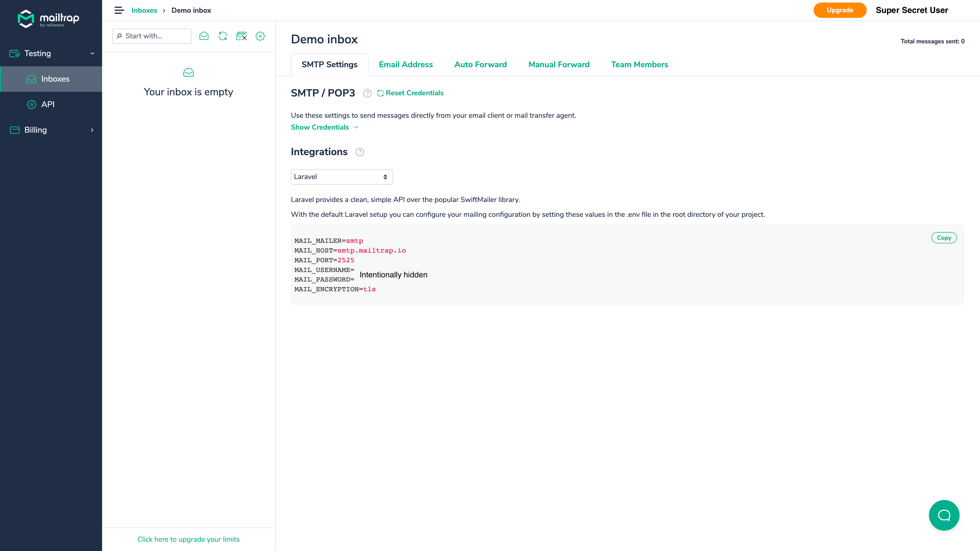Click the MAIL_MAILER=smtp line
The width and height of the screenshot is (980, 551).
[329, 241]
